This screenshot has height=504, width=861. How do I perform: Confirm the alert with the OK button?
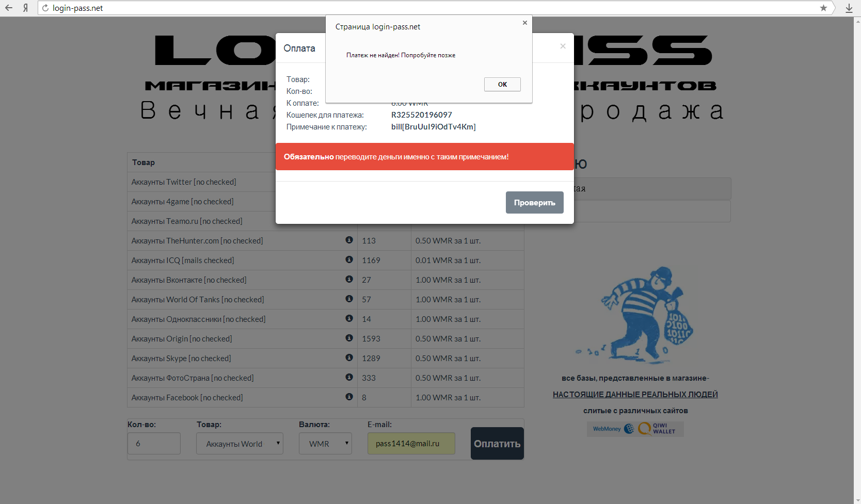click(x=502, y=84)
